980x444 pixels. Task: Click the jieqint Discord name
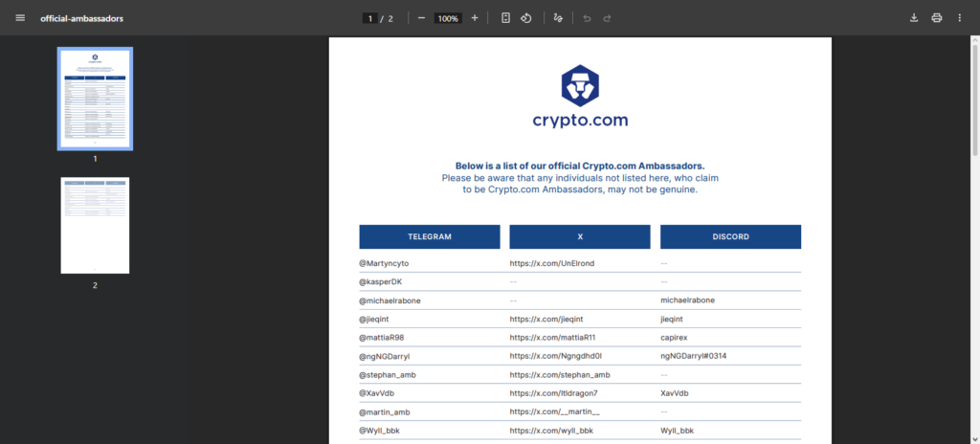pos(674,319)
